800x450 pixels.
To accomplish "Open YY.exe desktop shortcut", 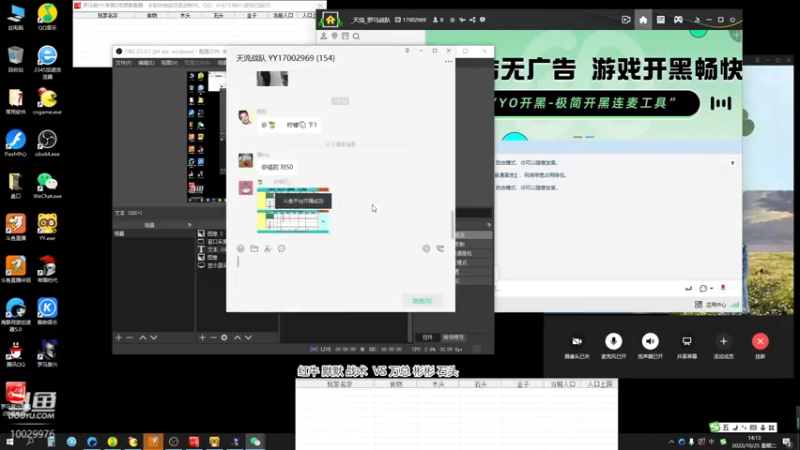I will point(47,227).
